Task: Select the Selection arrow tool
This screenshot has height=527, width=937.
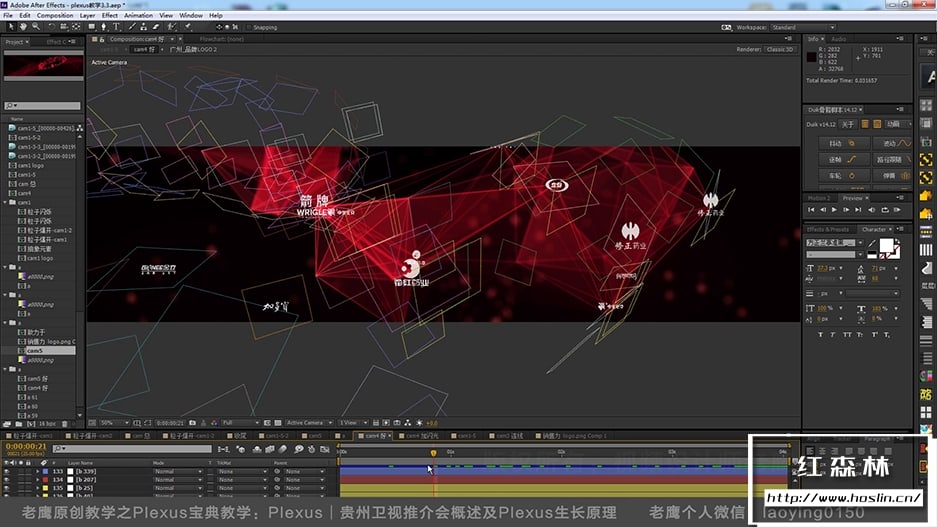Action: tap(11, 27)
